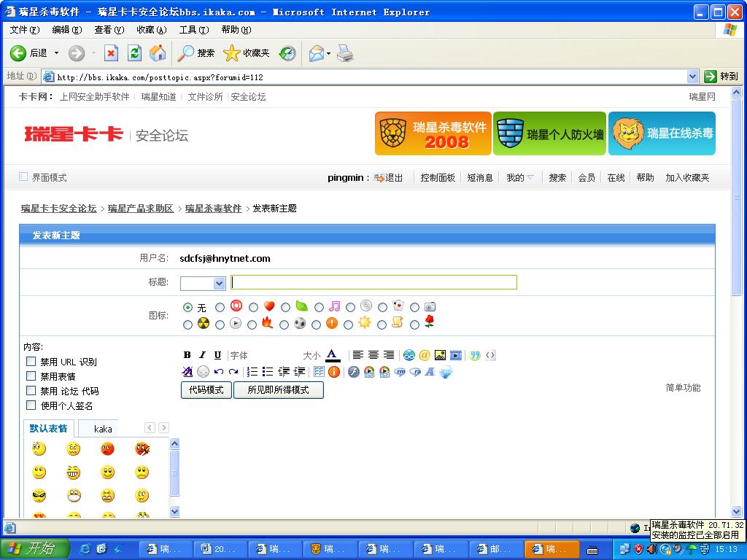Open the 字体 font dropdown
The image size is (747, 560).
pos(239,355)
